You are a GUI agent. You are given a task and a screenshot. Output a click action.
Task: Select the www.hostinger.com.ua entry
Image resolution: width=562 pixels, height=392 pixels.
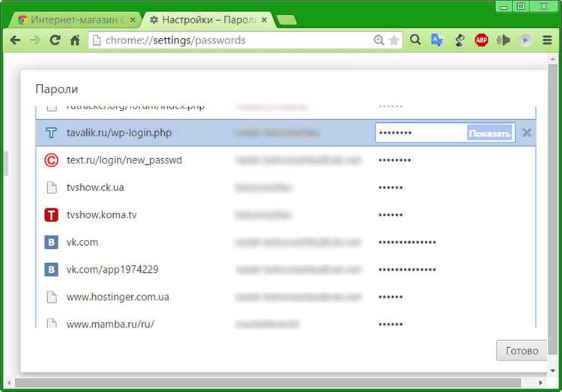(x=285, y=297)
